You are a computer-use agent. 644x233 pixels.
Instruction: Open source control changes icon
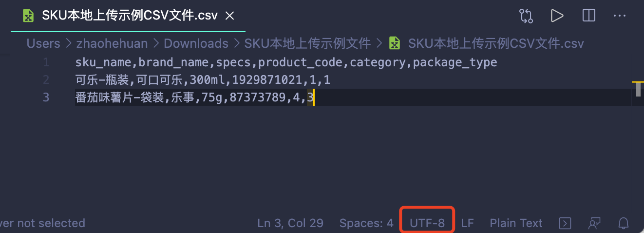(x=526, y=16)
